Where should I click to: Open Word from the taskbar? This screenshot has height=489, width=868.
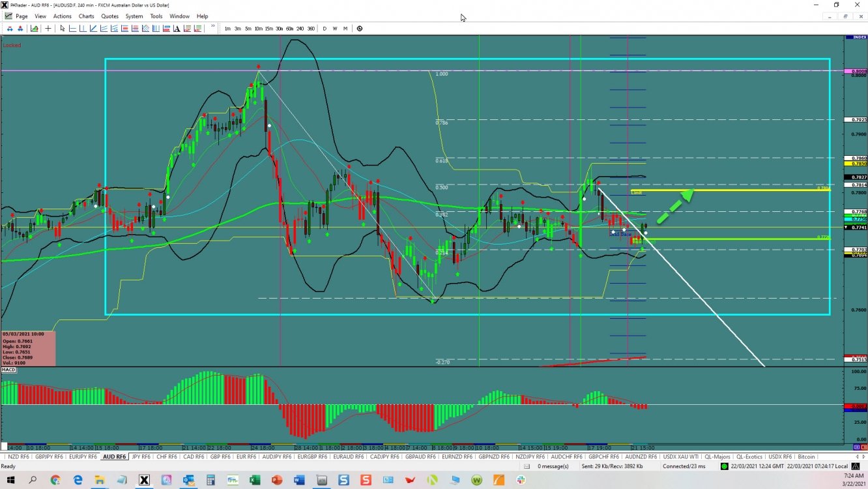[x=299, y=481]
